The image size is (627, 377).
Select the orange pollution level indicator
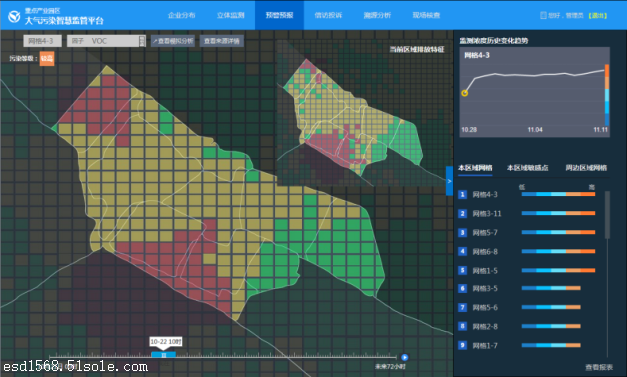click(47, 58)
